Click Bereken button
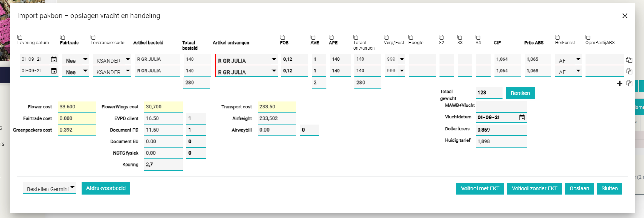This screenshot has height=218, width=644. [x=520, y=93]
